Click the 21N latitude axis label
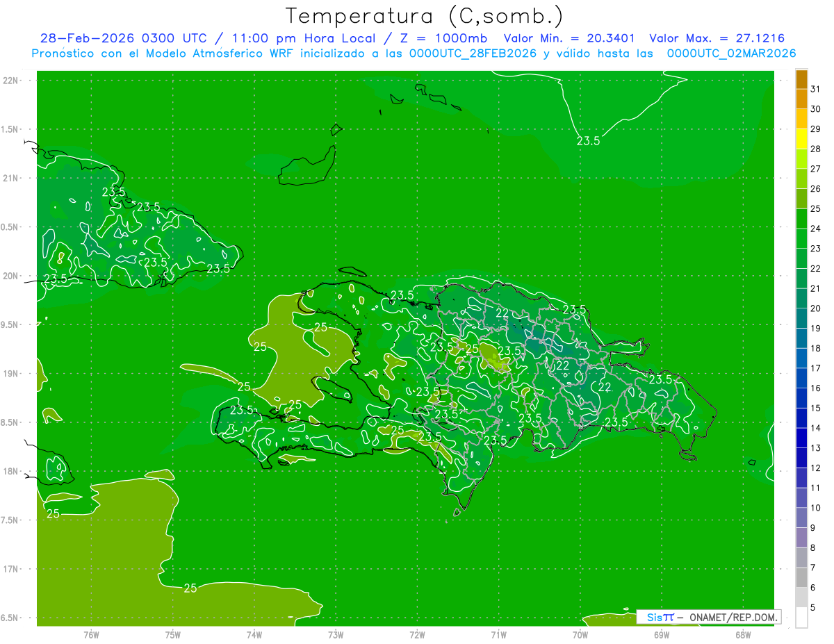834x644 pixels. (12, 179)
